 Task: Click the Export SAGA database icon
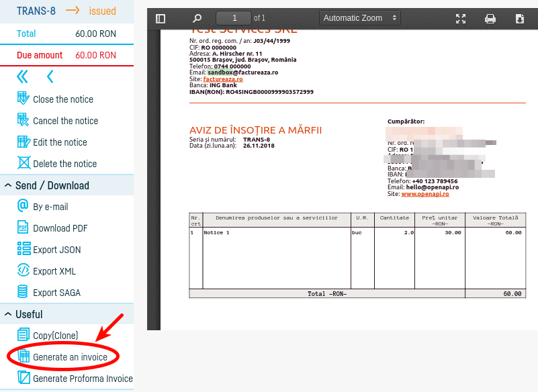pos(23,292)
